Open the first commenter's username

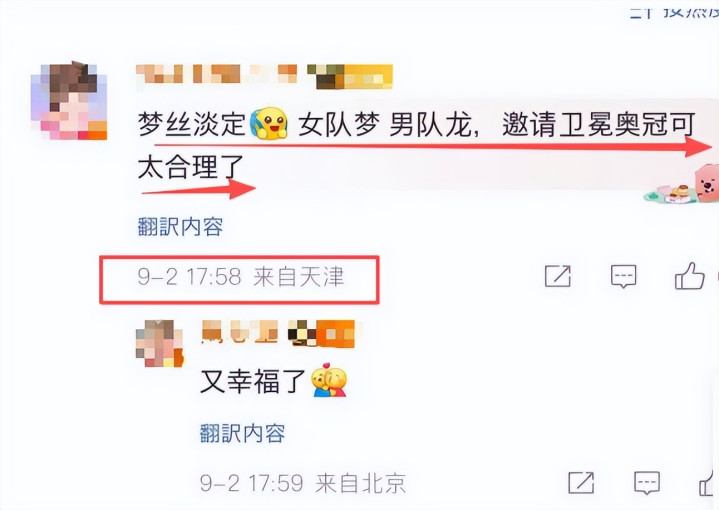click(x=217, y=75)
